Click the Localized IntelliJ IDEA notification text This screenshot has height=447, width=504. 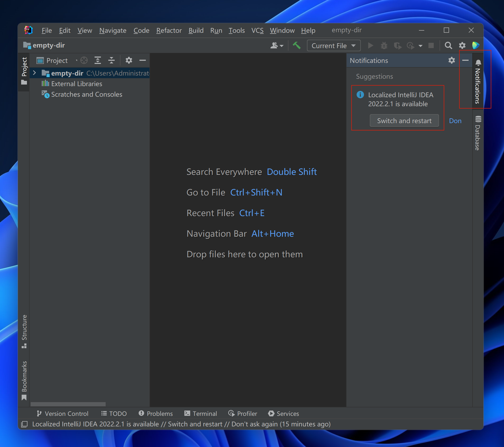pos(400,99)
